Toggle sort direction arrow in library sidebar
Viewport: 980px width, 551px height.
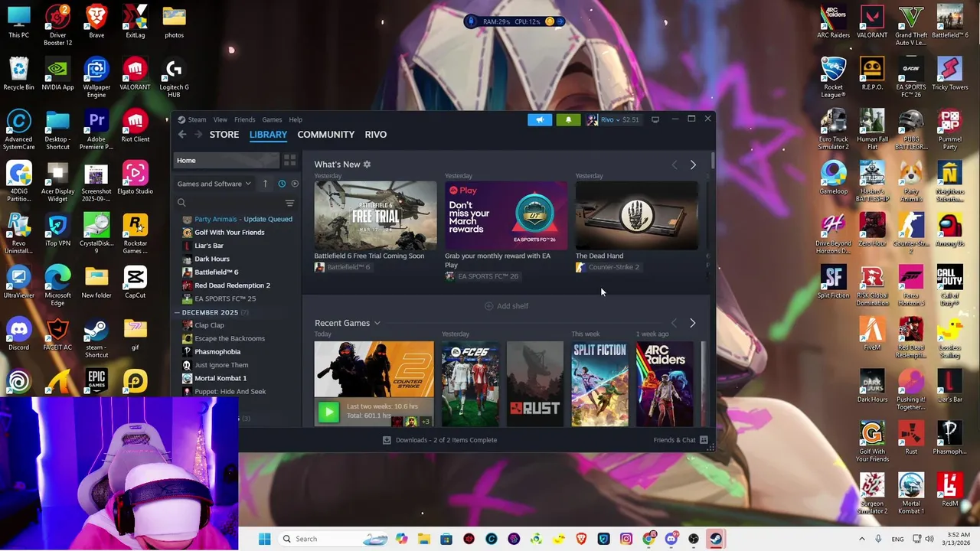point(265,184)
